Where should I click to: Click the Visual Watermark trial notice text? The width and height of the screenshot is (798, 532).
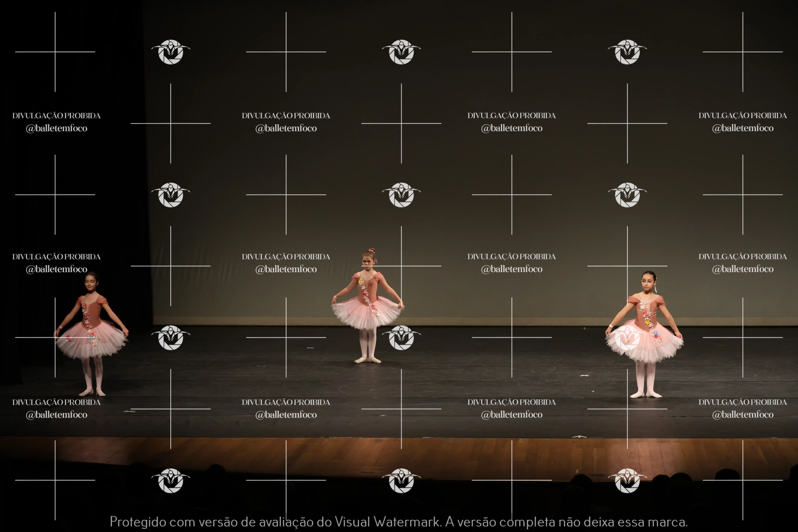pos(399,521)
